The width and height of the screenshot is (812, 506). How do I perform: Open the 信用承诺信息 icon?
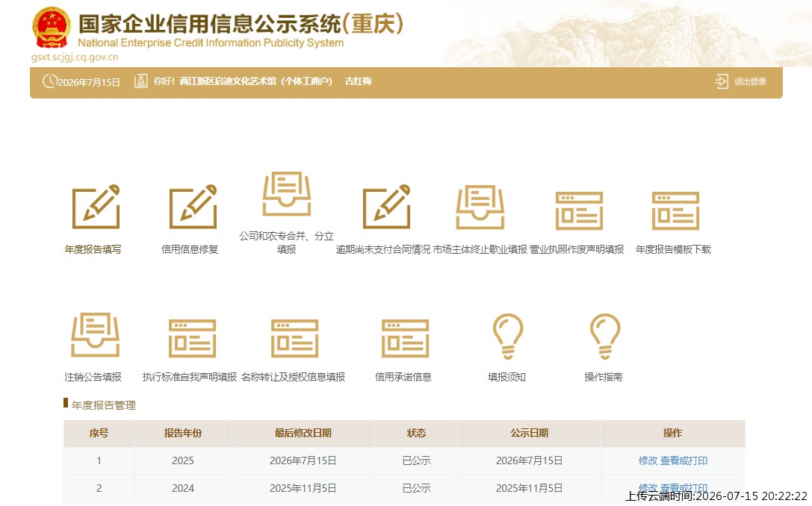click(x=405, y=338)
